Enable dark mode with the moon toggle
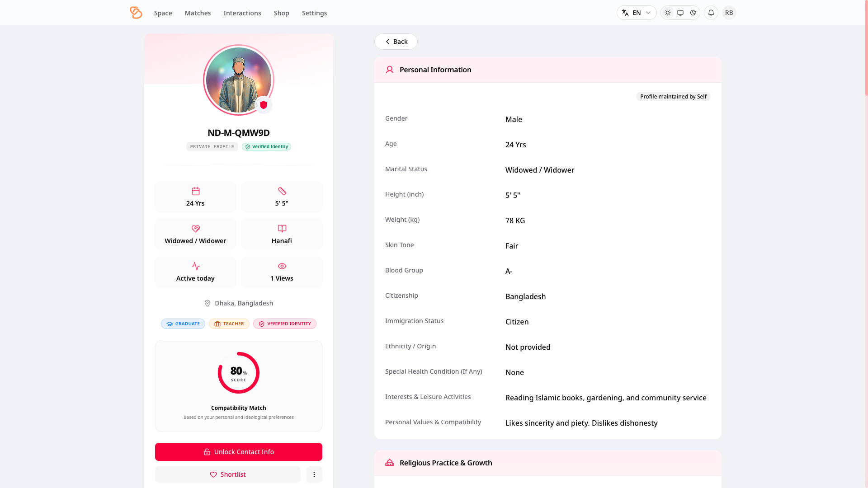868x488 pixels. coord(693,13)
